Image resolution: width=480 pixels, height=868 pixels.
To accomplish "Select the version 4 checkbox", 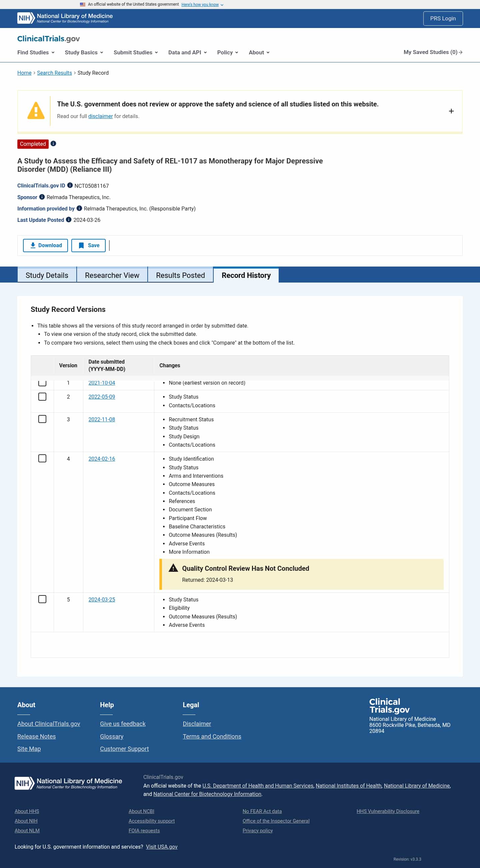I will (42, 458).
